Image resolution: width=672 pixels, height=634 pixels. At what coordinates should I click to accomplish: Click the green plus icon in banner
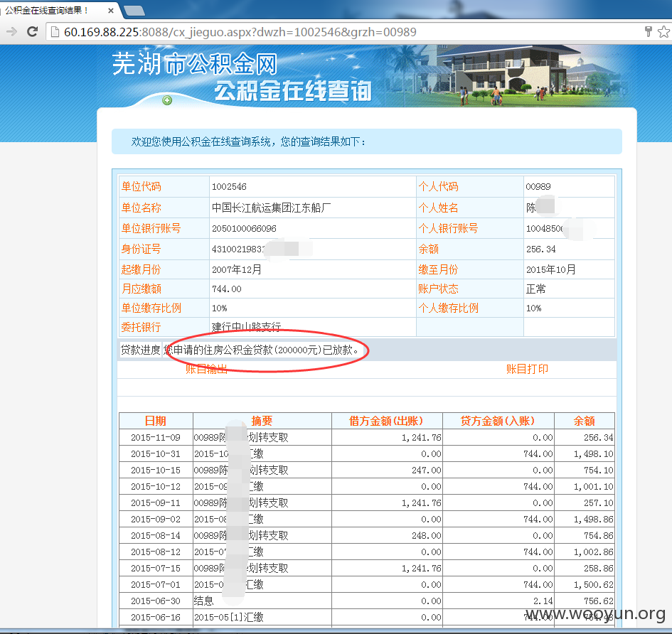pos(167,100)
